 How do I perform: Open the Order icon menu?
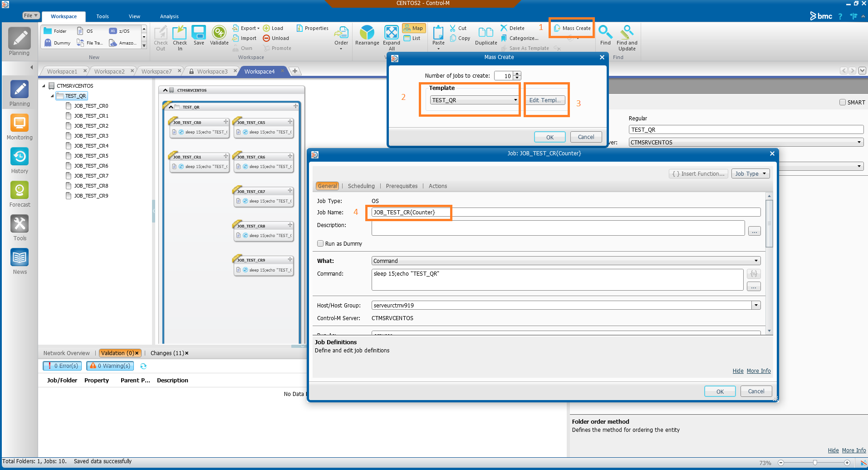click(341, 37)
